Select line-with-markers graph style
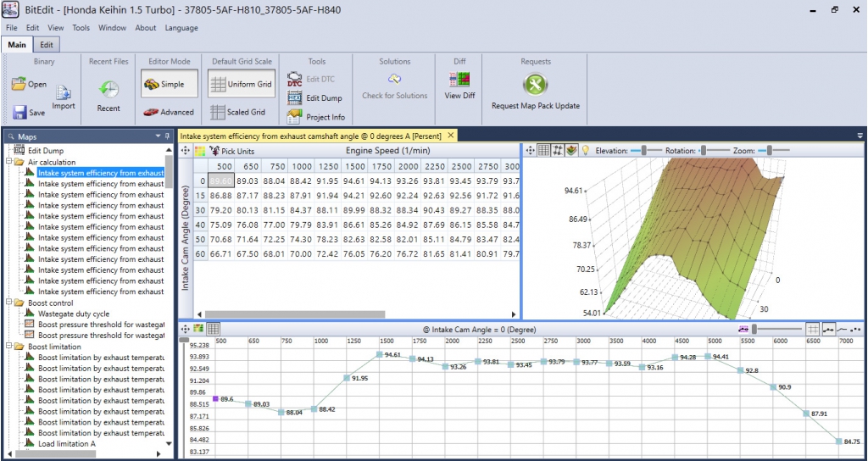This screenshot has height=461, width=868. click(829, 329)
